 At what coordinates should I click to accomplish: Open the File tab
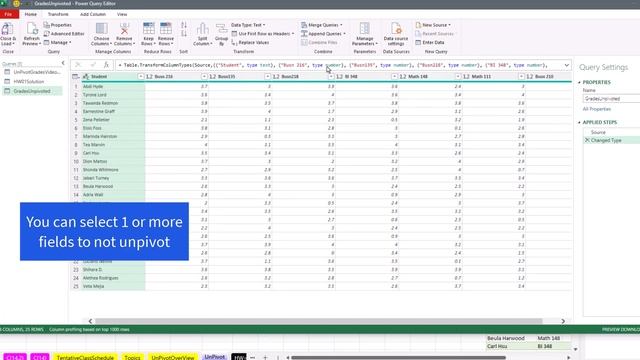[x=9, y=14]
